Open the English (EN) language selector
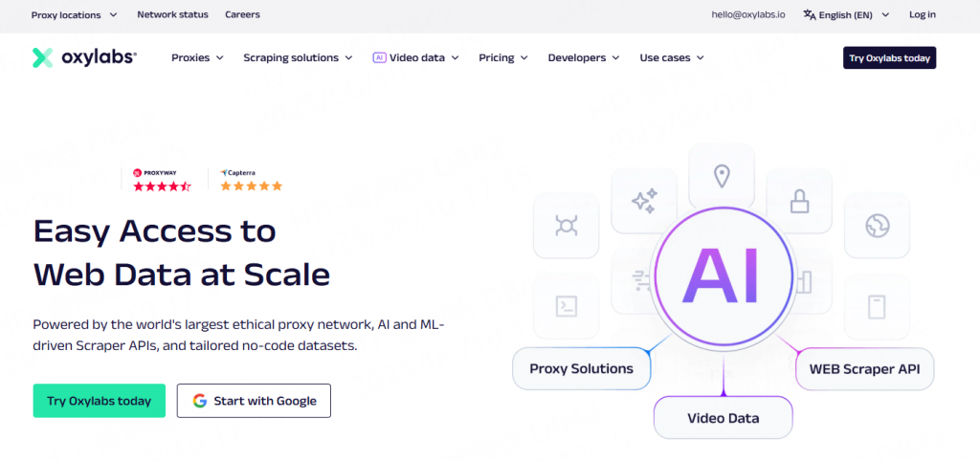This screenshot has width=980, height=462. 846,14
